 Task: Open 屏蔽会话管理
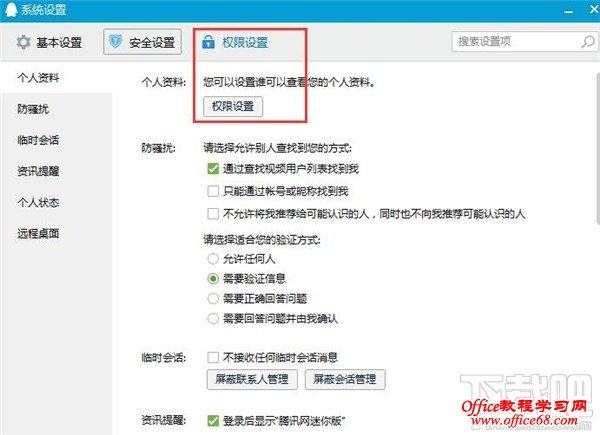tap(345, 380)
